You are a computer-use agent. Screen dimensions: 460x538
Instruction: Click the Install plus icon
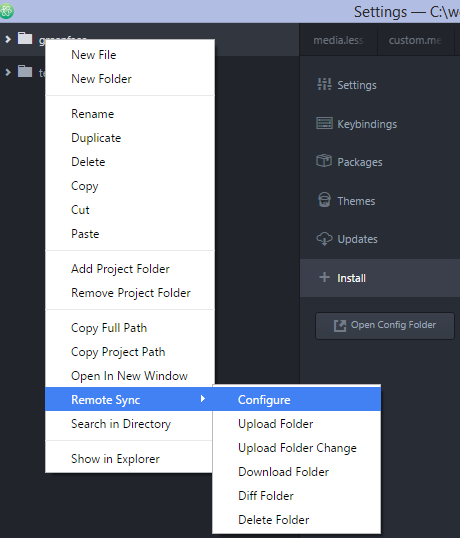324,277
